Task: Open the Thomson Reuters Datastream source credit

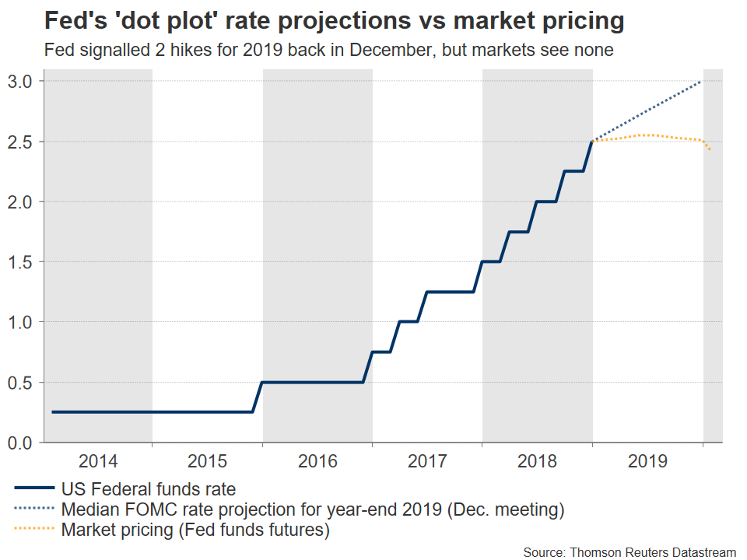Action: 630,551
